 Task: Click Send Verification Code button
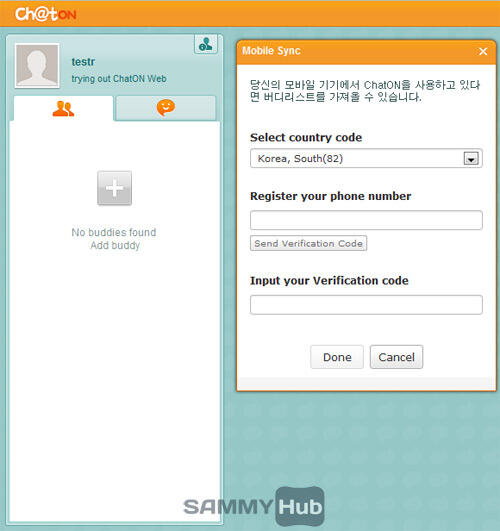tap(308, 243)
